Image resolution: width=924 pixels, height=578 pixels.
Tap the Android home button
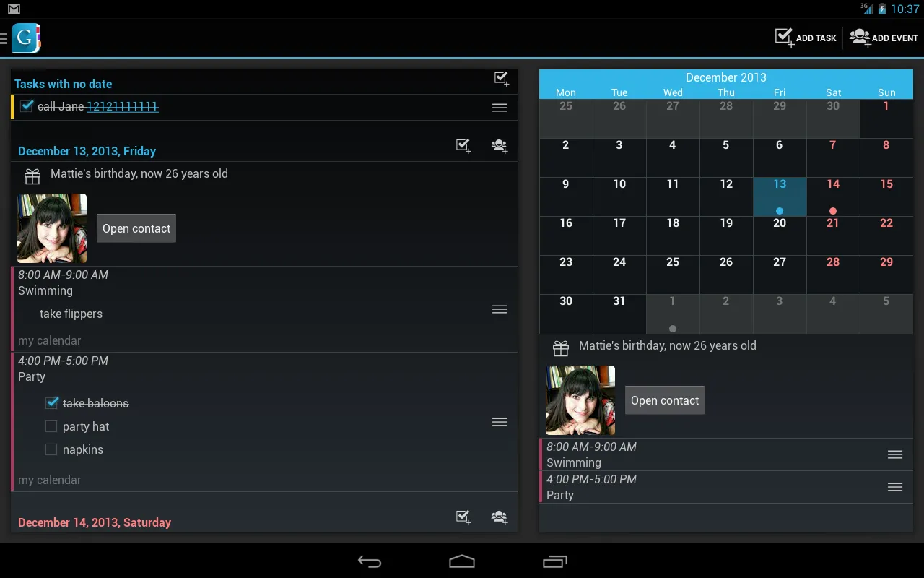(x=462, y=561)
